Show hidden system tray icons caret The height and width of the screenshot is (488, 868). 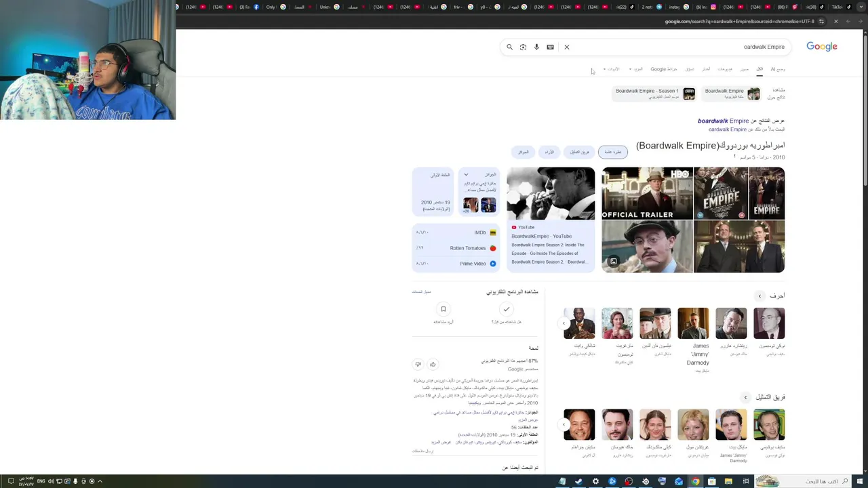(100, 481)
